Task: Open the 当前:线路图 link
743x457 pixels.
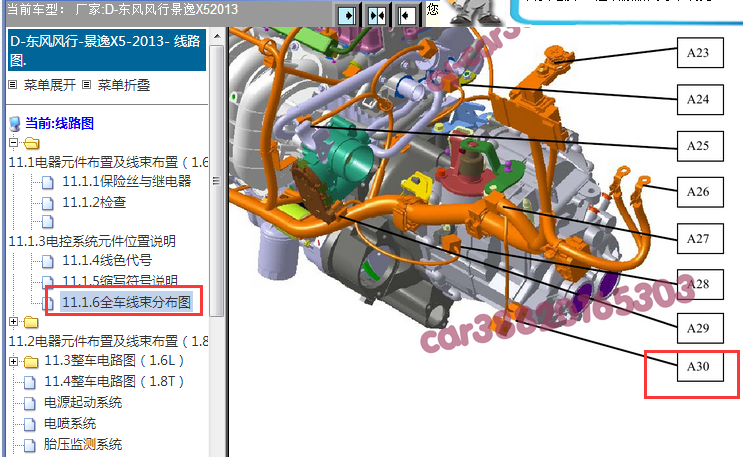Action: (x=59, y=123)
